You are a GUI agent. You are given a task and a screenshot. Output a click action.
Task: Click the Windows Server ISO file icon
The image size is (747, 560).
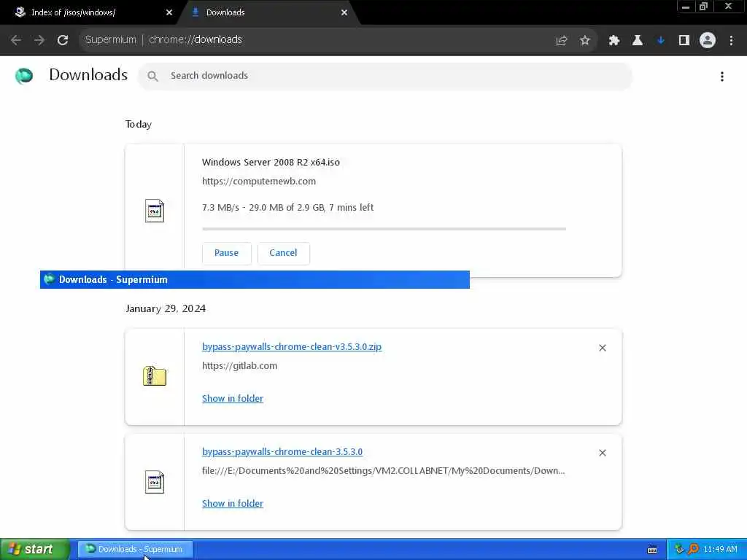155,211
